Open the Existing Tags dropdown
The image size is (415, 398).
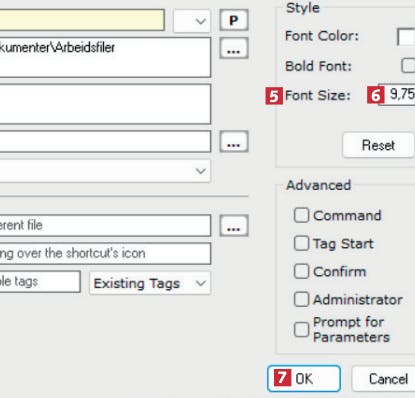(x=150, y=283)
